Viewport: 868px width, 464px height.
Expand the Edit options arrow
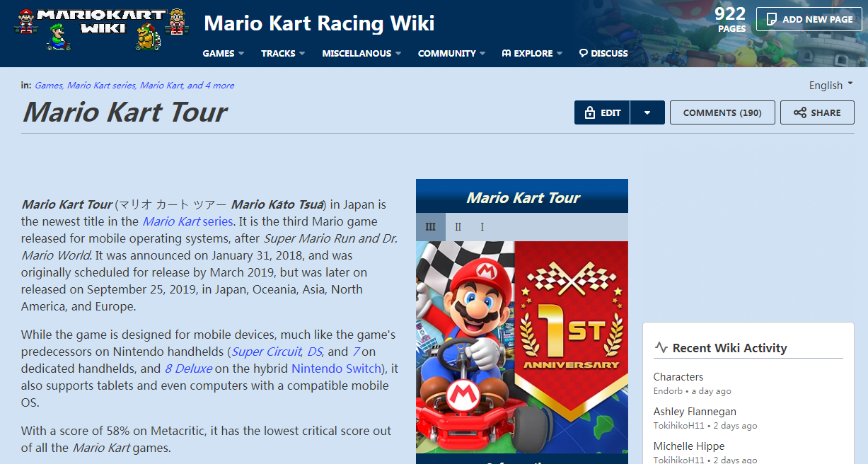[647, 112]
